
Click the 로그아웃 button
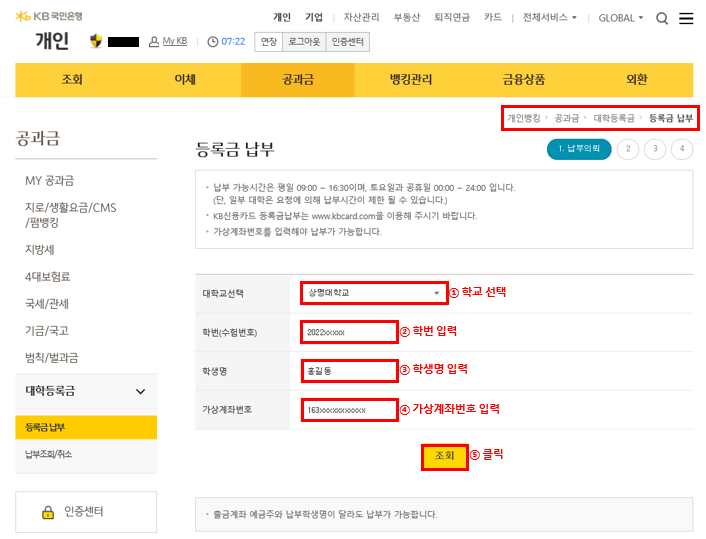tap(304, 41)
